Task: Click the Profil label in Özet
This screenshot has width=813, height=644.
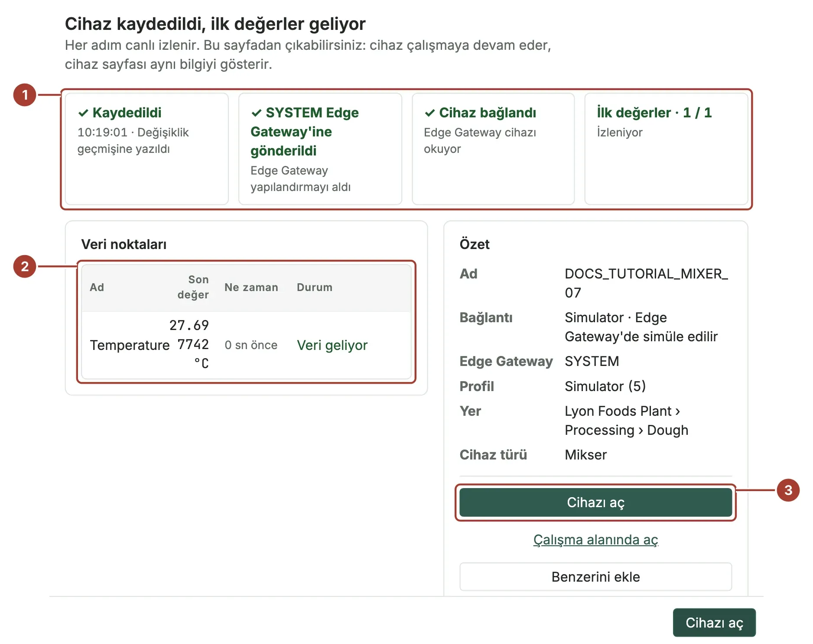Action: click(x=477, y=386)
